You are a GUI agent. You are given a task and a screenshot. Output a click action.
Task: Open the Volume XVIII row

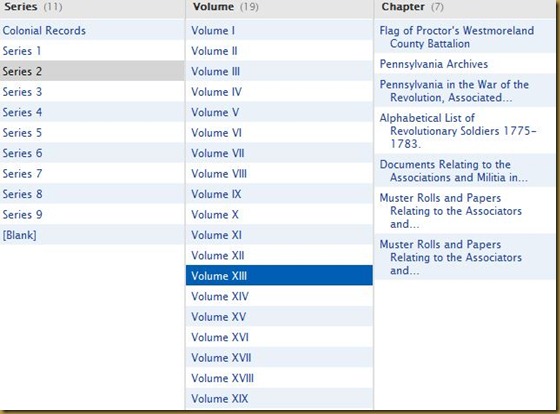pos(279,378)
